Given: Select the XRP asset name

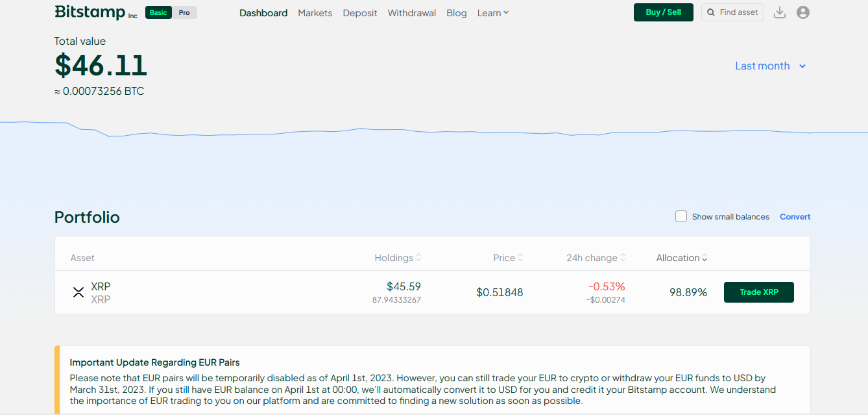Looking at the screenshot, I should pos(101,286).
